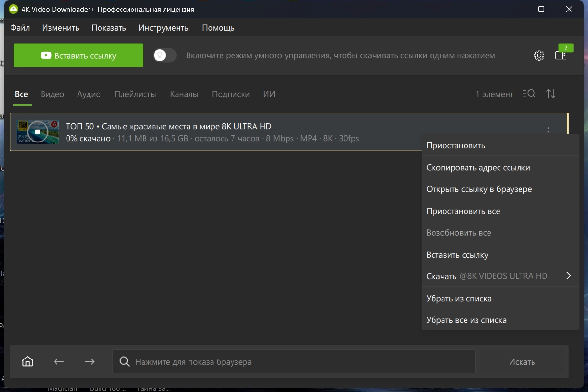Viewport: 588px width, 392px height.
Task: Open the Инструменты menu
Action: tap(164, 28)
